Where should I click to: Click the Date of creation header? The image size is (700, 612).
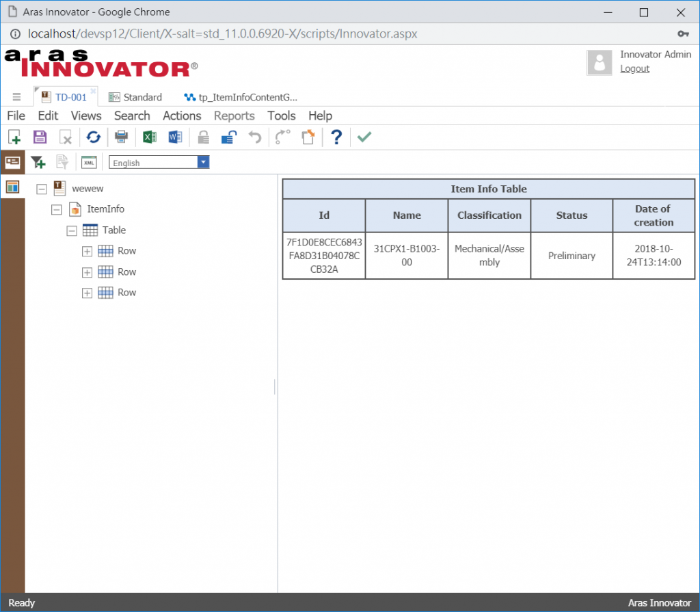tap(654, 215)
